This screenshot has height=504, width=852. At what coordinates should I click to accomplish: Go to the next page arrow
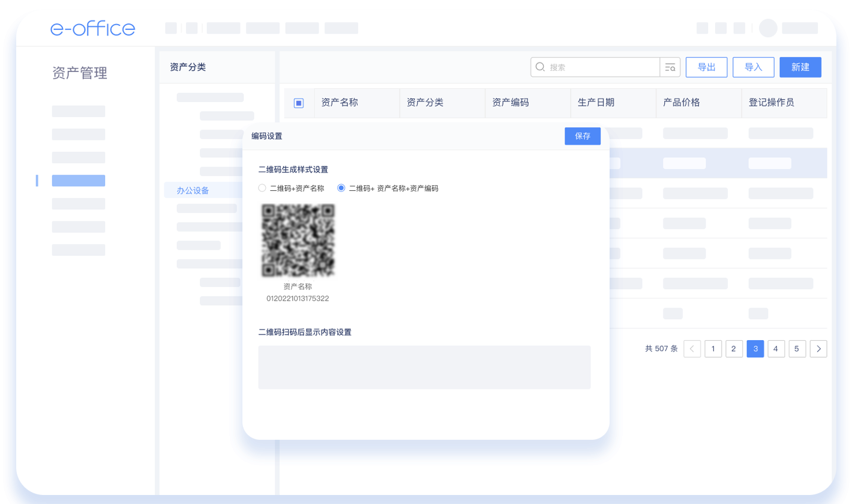(818, 349)
